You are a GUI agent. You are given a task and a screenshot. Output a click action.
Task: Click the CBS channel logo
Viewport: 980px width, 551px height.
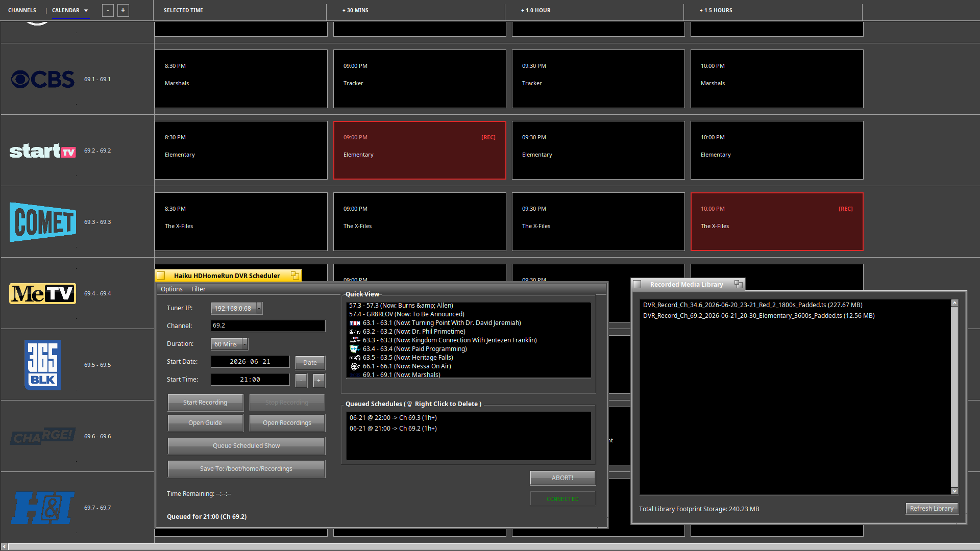[x=43, y=79]
